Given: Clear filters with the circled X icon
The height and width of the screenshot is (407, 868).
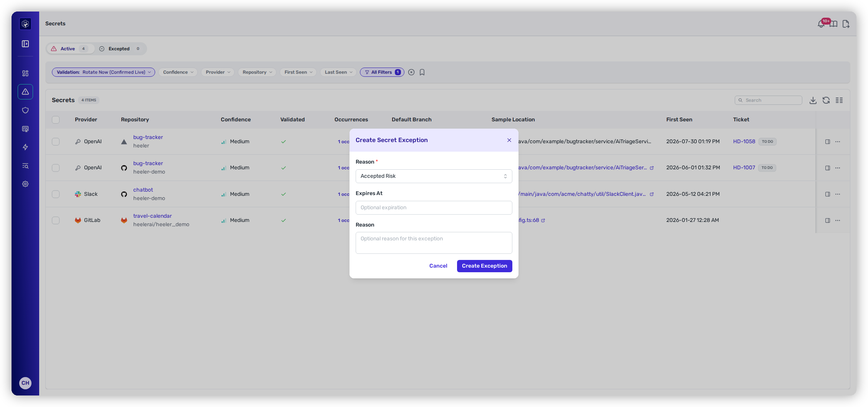Looking at the screenshot, I should (x=411, y=72).
